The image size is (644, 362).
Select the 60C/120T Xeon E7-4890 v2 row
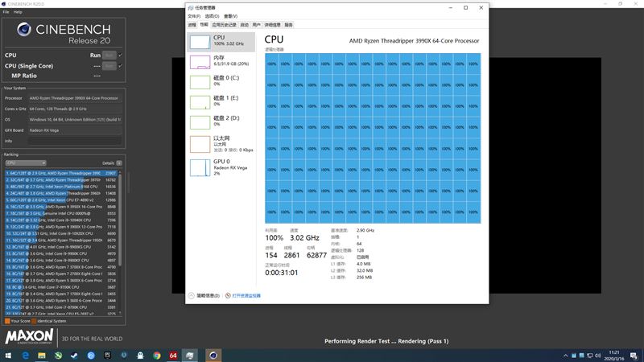tap(61, 200)
